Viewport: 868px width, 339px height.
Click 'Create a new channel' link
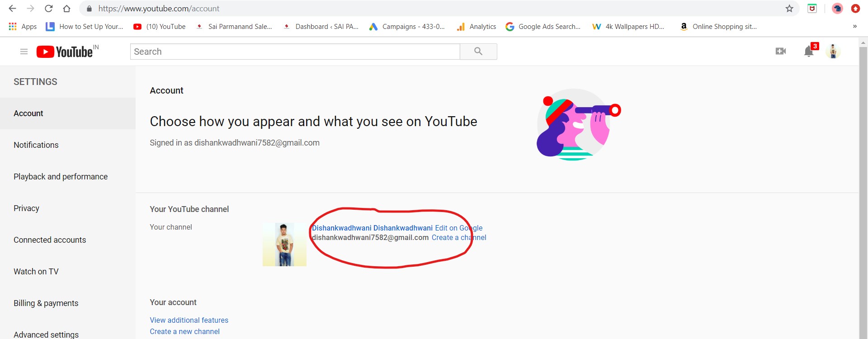[x=184, y=331]
